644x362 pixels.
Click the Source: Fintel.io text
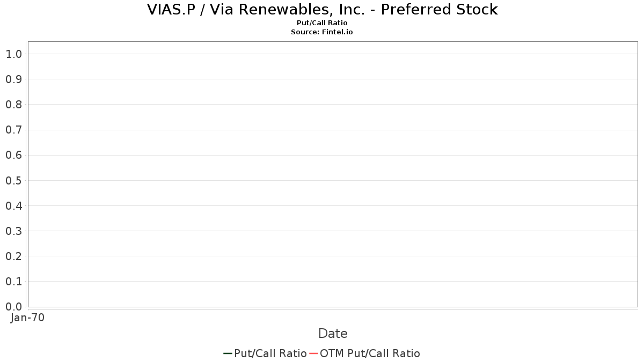(x=322, y=32)
